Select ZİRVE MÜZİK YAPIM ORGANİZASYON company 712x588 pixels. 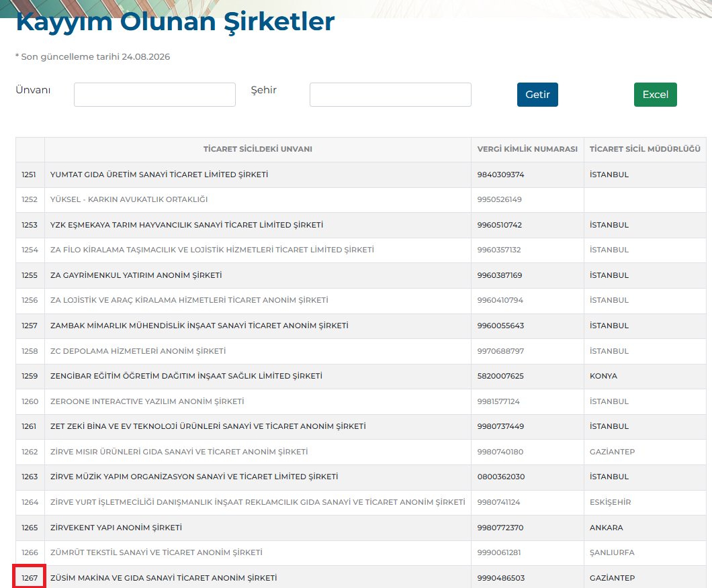(x=194, y=477)
